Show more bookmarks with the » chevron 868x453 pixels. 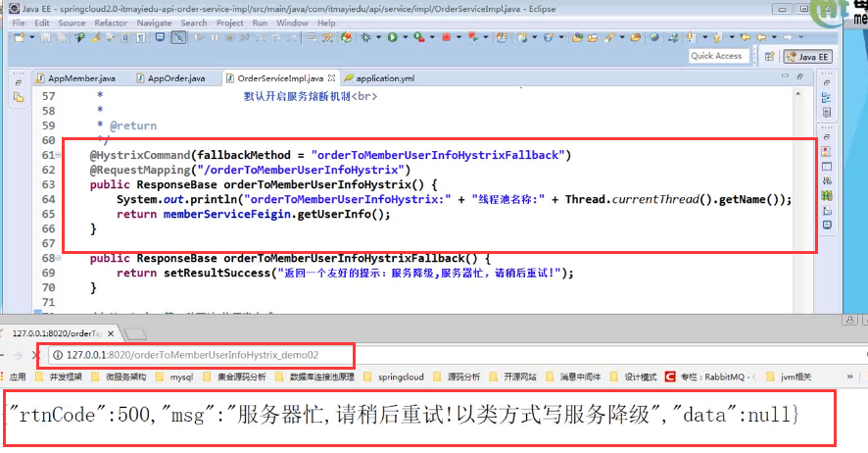coord(849,377)
